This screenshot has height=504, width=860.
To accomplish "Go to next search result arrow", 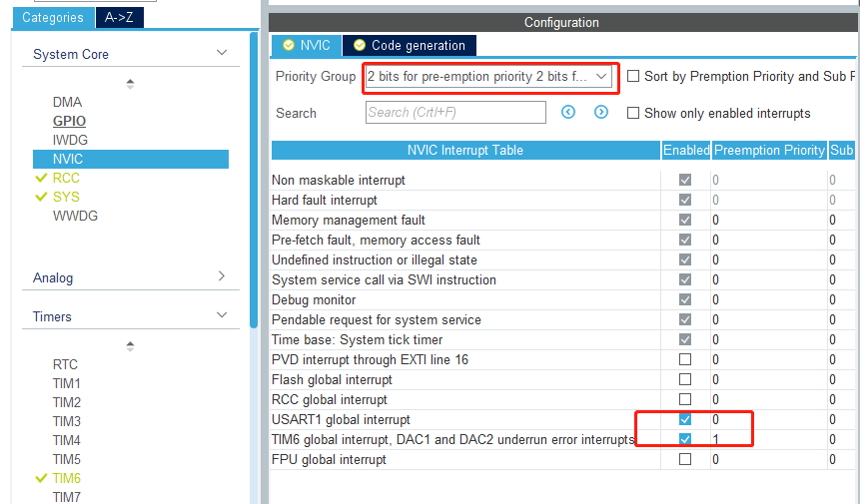I will click(601, 113).
